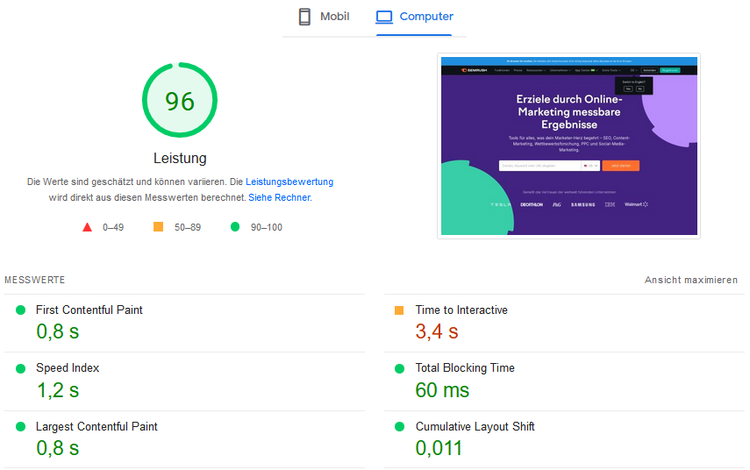Screen dimensions: 750x470
Task: Click the green dot beside Speed Index
Action: pyautogui.click(x=21, y=369)
